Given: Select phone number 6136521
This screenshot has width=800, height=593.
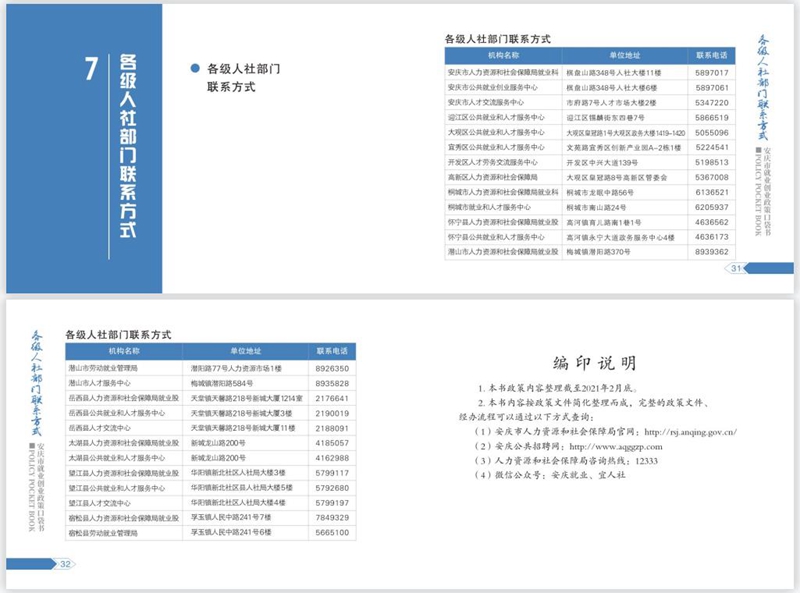Looking at the screenshot, I should [x=712, y=192].
